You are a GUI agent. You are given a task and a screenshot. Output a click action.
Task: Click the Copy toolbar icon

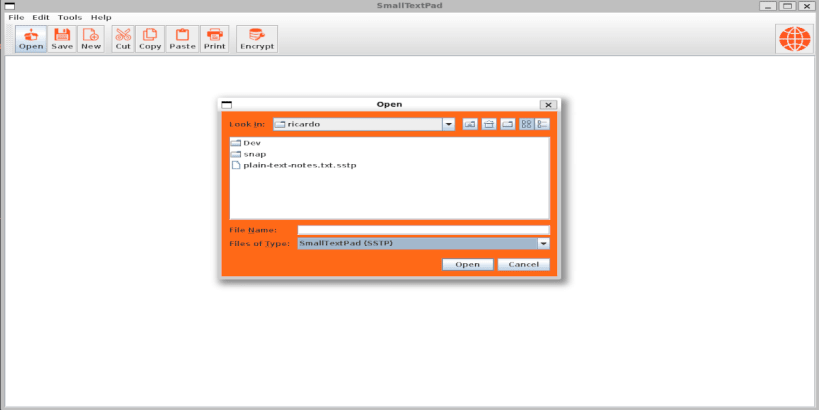(x=150, y=39)
